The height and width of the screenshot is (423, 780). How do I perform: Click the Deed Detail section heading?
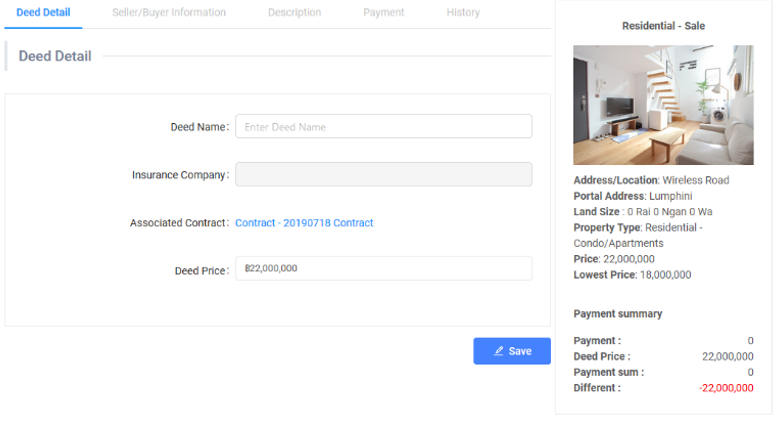(x=55, y=56)
